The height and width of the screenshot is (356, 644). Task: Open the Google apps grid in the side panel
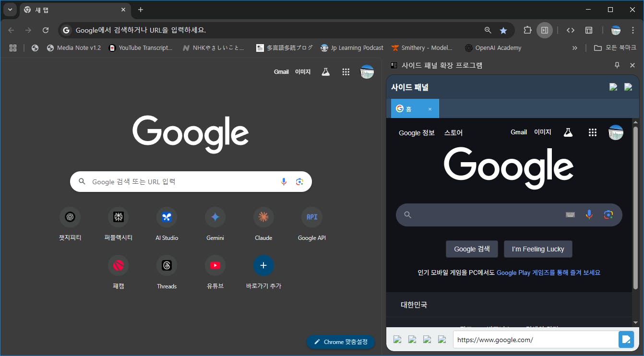point(593,132)
